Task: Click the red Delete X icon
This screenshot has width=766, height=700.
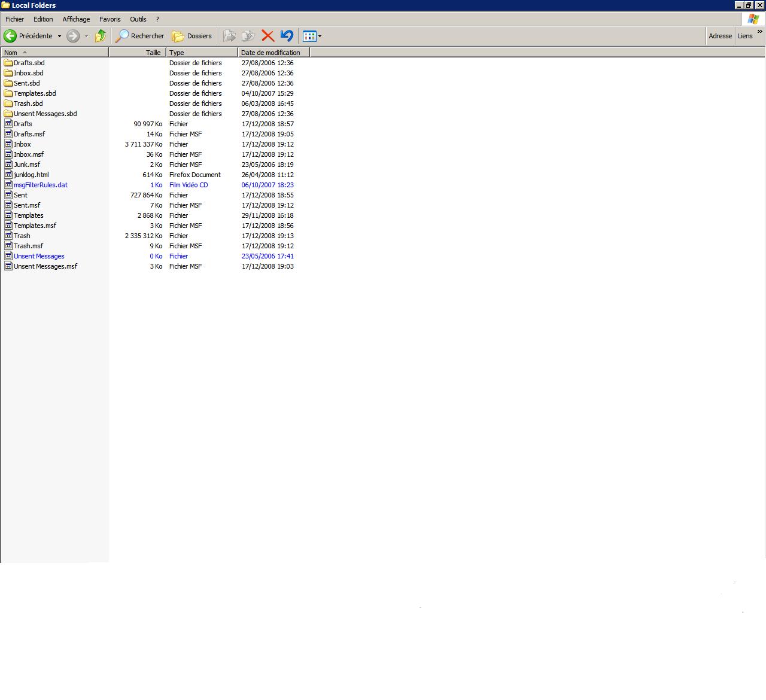Action: click(268, 36)
